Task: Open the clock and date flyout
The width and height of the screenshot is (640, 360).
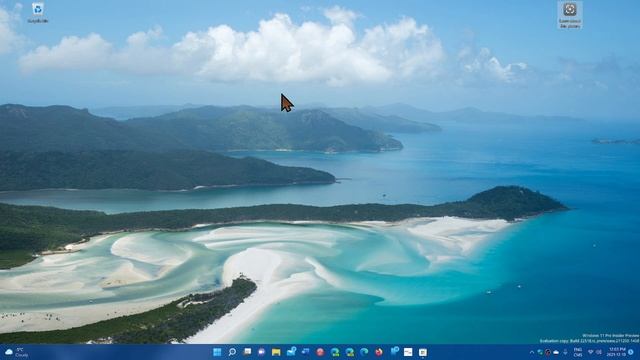Action: pos(616,352)
